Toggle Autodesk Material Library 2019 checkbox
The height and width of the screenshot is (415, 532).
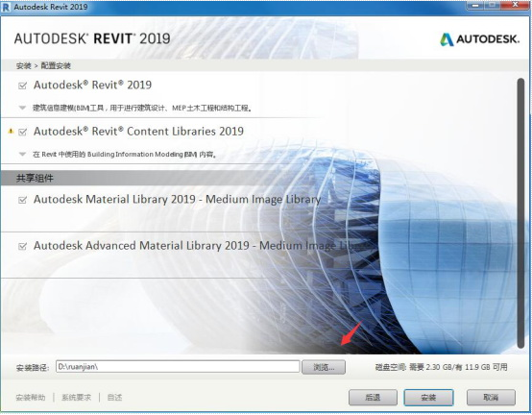point(22,200)
